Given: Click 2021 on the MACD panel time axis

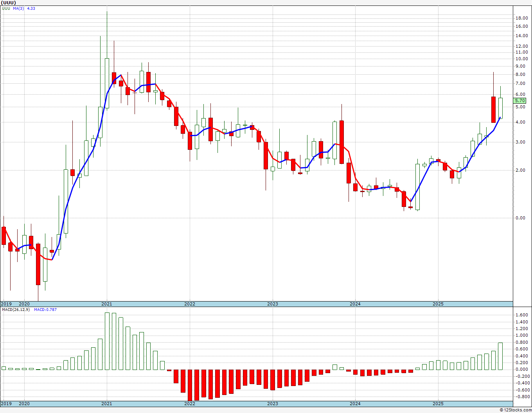Looking at the screenshot, I should click(x=107, y=404).
